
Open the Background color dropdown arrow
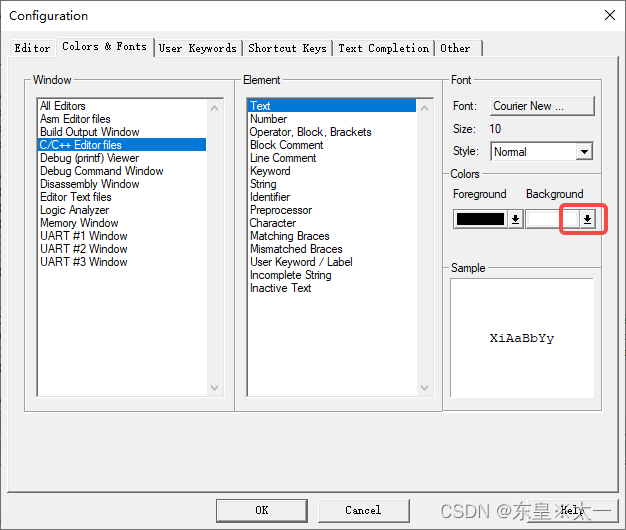click(588, 219)
